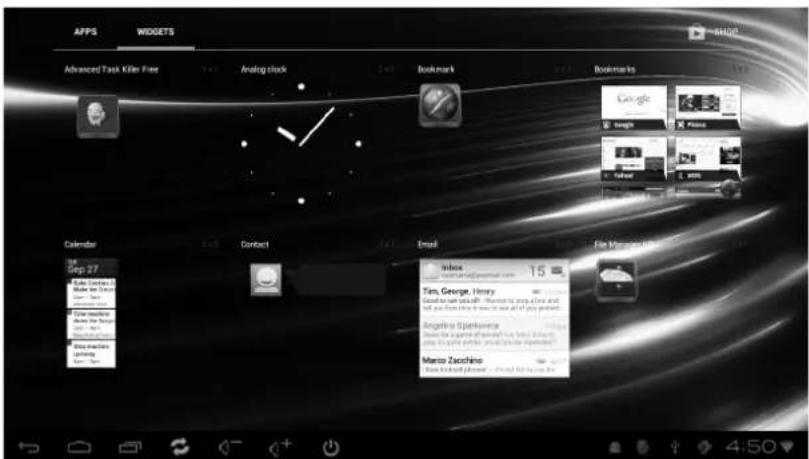The height and width of the screenshot is (459, 809).
Task: Tap the Analog clock widget label
Action: (x=264, y=69)
